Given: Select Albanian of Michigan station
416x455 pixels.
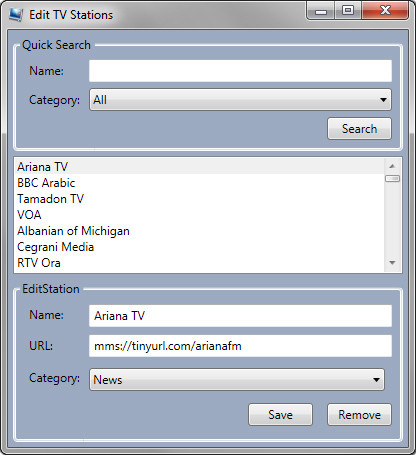Looking at the screenshot, I should [199, 231].
